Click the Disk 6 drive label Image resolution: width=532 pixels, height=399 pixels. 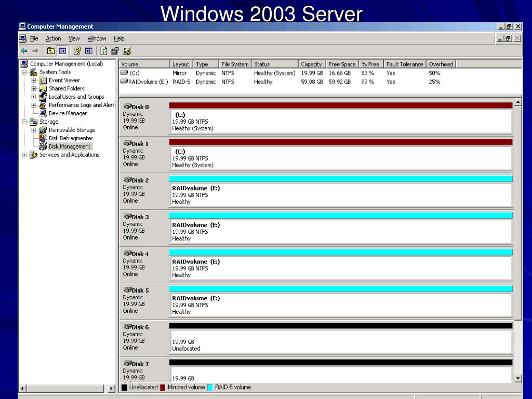(140, 327)
